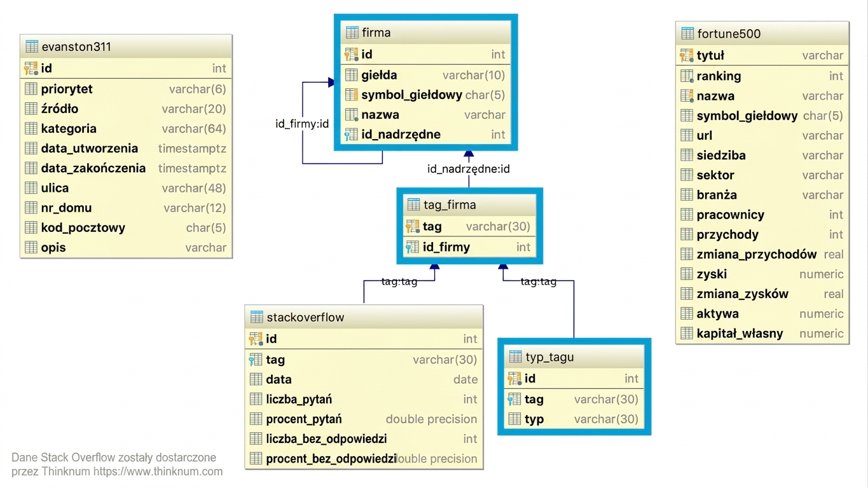Click the table icon beside fortune500 title
The height and width of the screenshot is (488, 868).
(687, 34)
